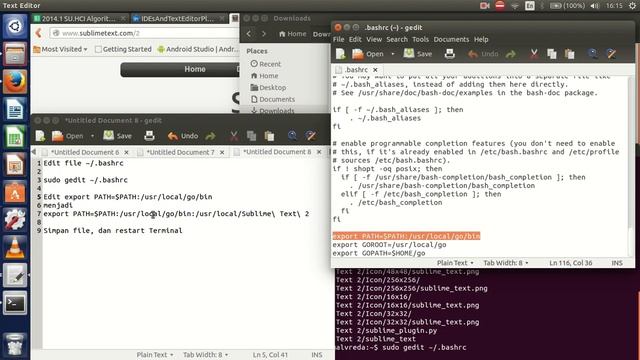
Task: Click Firefox back button
Action: (39, 33)
